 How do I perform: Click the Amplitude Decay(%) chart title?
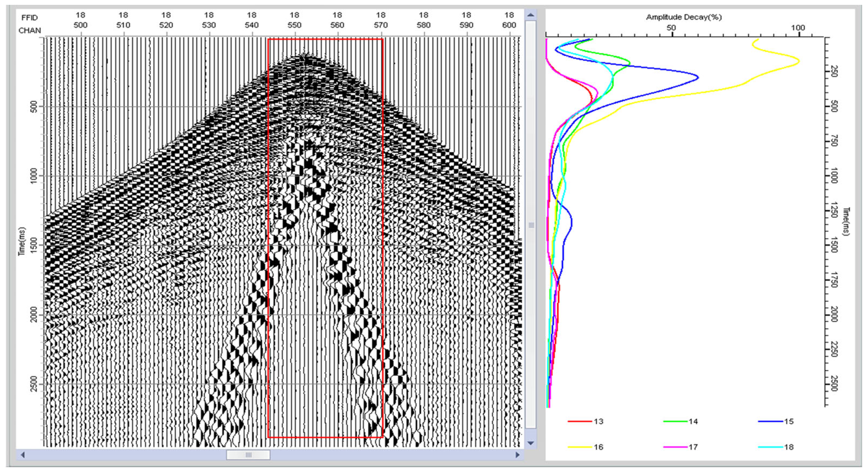[684, 17]
